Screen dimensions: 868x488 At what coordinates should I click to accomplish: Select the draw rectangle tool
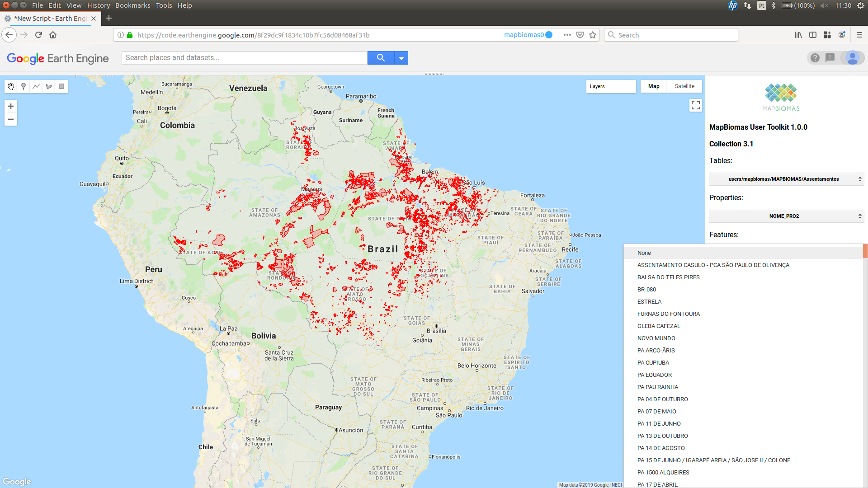click(61, 86)
